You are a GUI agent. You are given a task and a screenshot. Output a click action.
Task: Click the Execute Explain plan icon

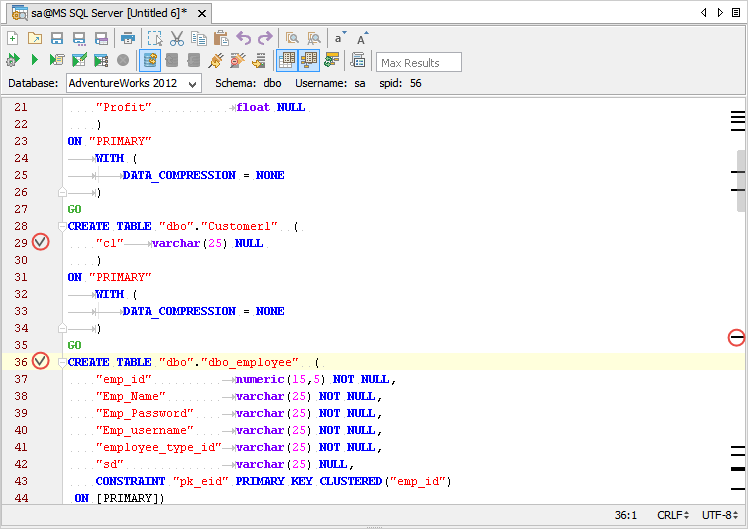(101, 60)
